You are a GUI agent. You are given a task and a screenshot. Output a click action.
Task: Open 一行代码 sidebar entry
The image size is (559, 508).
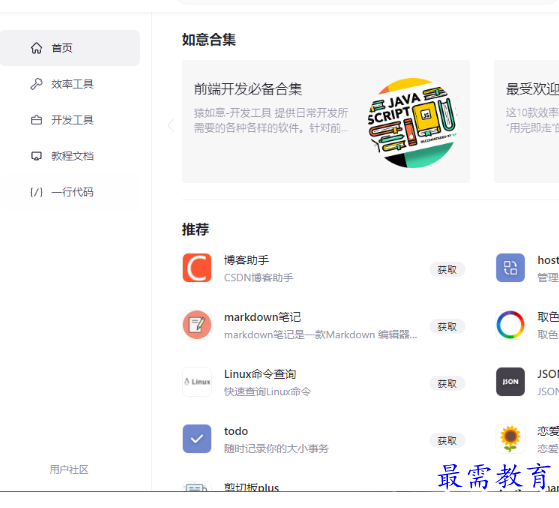[x=70, y=192]
